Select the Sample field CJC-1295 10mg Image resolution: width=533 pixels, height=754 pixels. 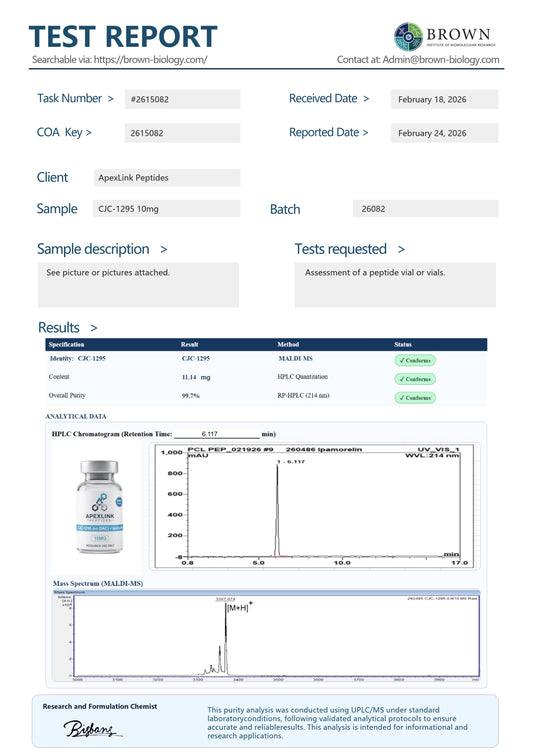(x=166, y=209)
